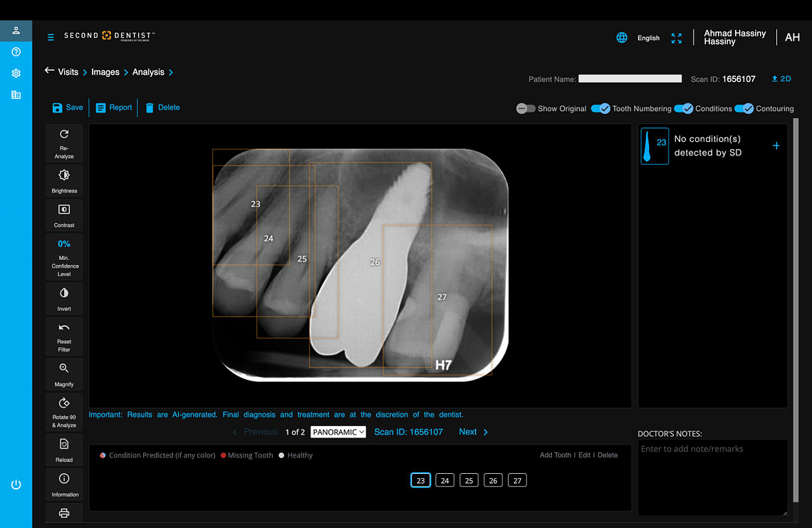Viewport: 812px width, 528px height.
Task: Select tooth 26 from the tooth list
Action: (x=493, y=480)
